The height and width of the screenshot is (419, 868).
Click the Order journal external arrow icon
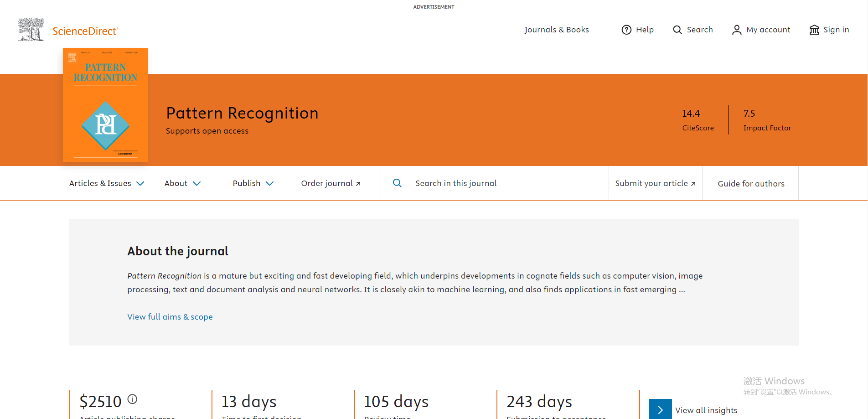point(358,184)
